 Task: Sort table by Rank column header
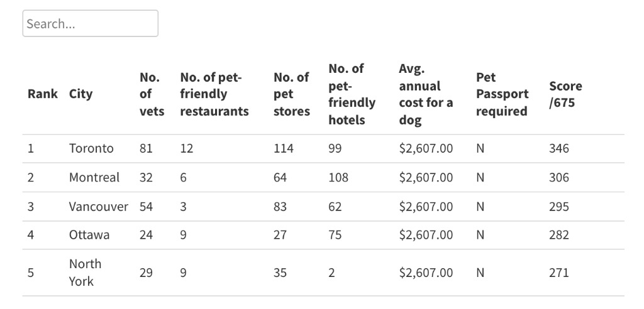(x=42, y=94)
